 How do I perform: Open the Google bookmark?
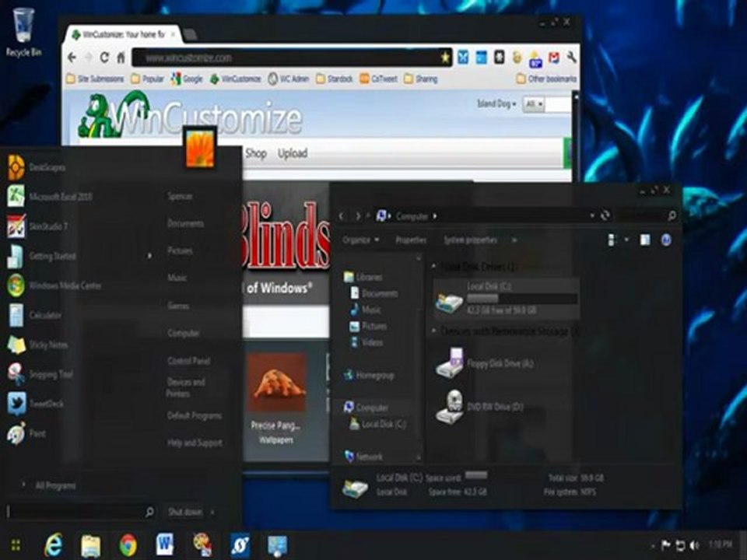[187, 79]
